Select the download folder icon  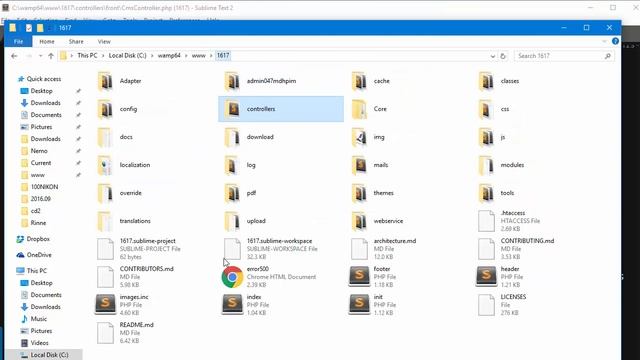coord(232,137)
